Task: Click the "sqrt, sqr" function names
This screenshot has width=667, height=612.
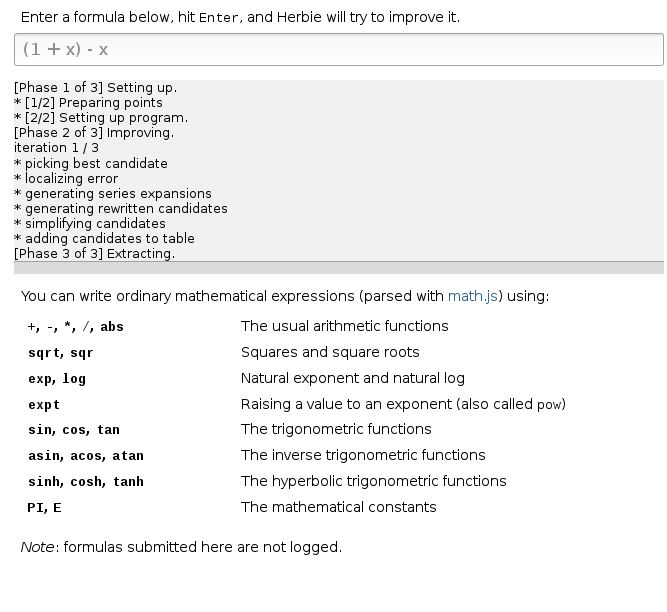Action: (x=61, y=353)
